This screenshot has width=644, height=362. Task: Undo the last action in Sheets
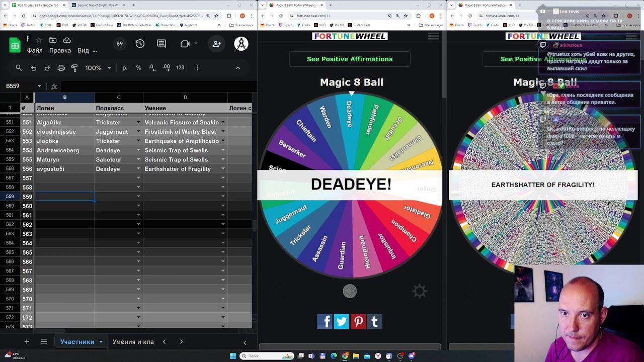(x=34, y=68)
